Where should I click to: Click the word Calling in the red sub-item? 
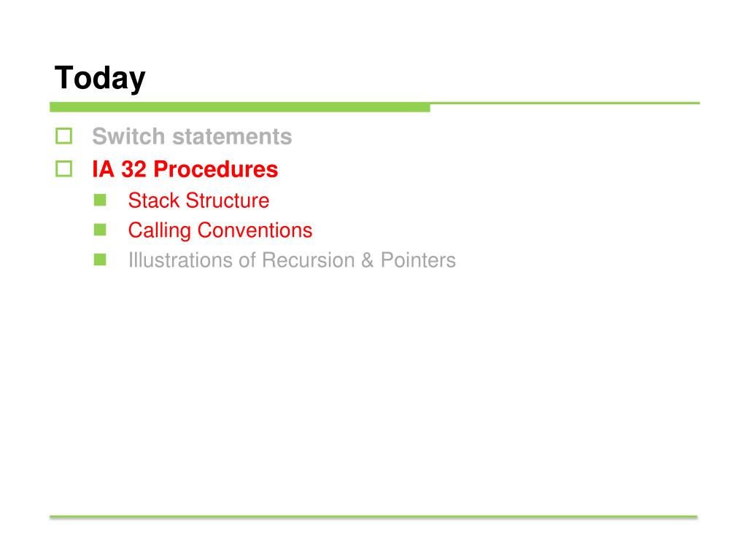(x=160, y=231)
